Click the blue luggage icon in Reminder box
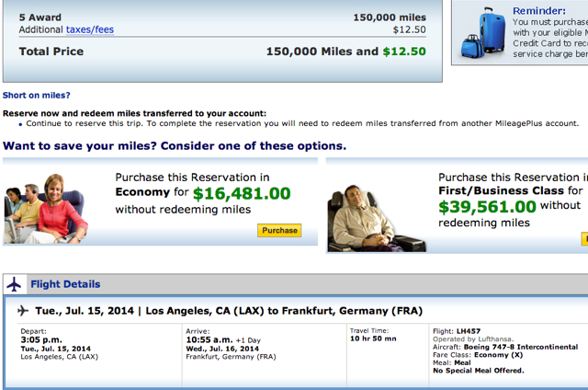Image resolution: width=588 pixels, height=390 pixels. pos(483,33)
